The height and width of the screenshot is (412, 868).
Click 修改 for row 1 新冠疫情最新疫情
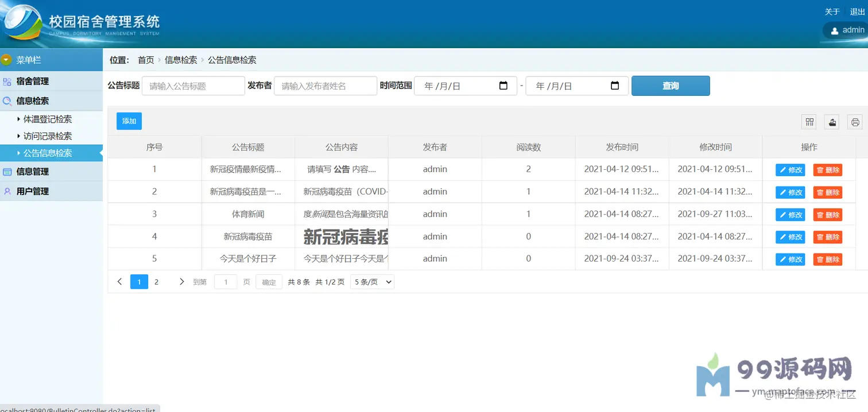[x=790, y=170]
